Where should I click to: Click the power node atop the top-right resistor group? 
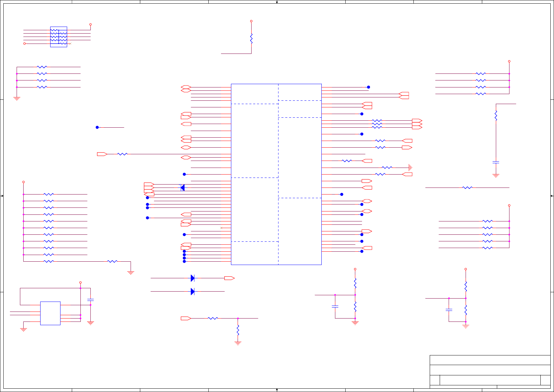tap(509, 61)
